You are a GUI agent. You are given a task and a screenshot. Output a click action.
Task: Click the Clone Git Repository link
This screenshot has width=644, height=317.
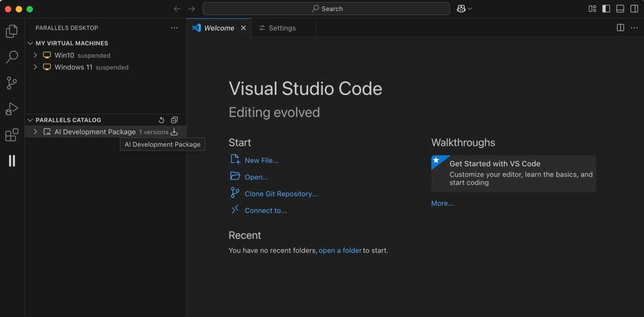pos(281,194)
